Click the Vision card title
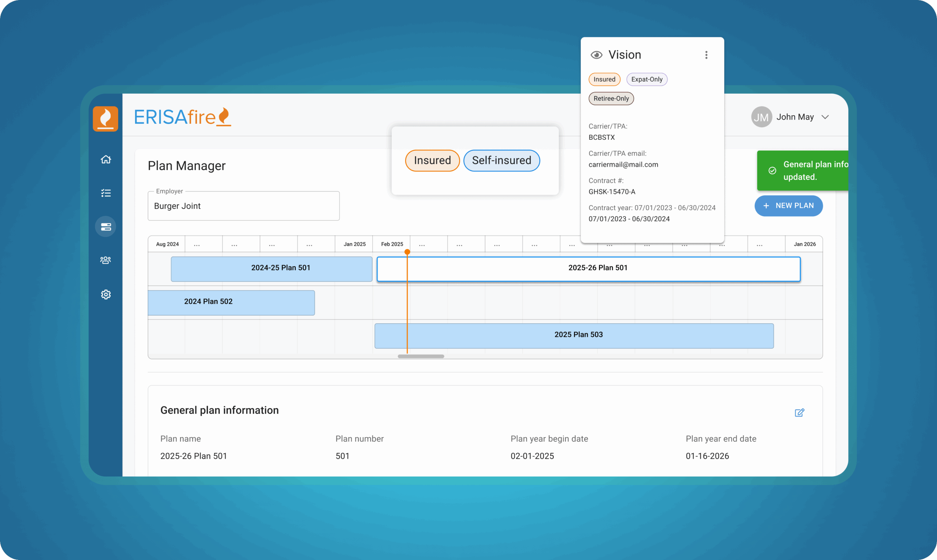Viewport: 937px width, 560px height. (625, 55)
